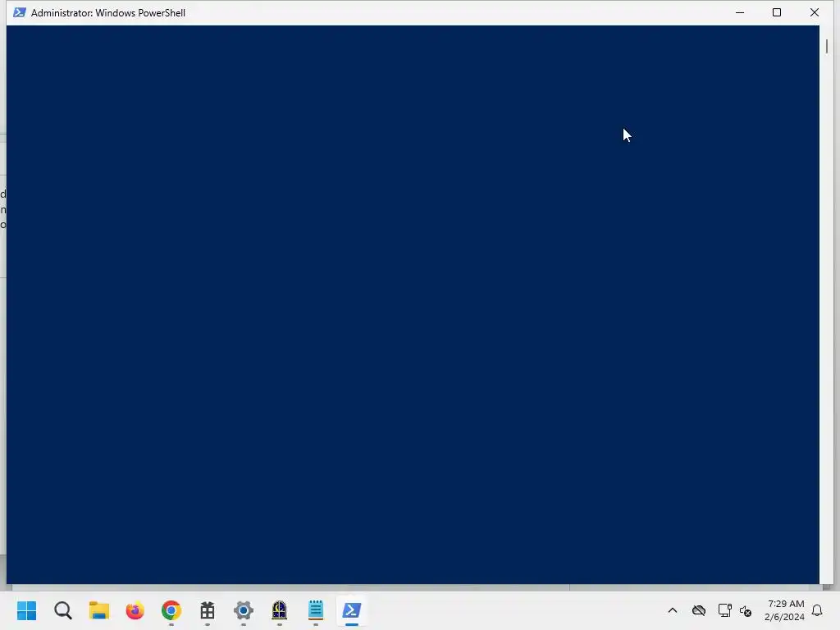Open taskbar Search magnifier
The width and height of the screenshot is (840, 630).
tap(62, 610)
